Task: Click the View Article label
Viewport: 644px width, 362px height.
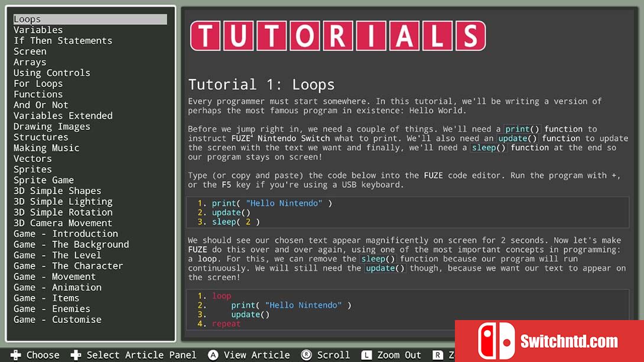Action: 256,355
